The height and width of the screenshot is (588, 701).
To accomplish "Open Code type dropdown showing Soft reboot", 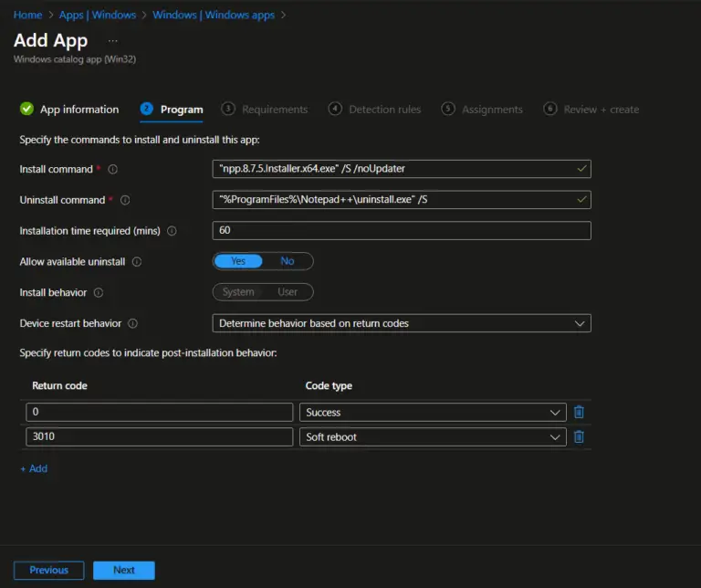I will 433,437.
